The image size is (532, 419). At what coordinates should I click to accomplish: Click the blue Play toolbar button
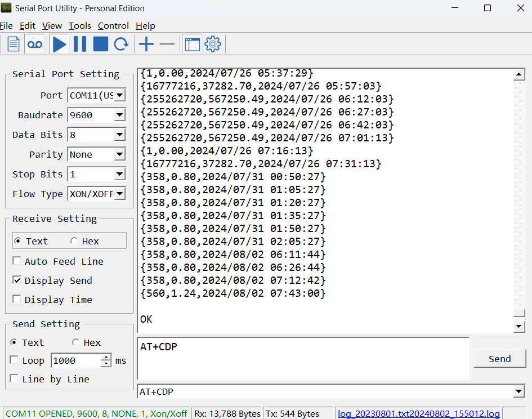pyautogui.click(x=59, y=44)
